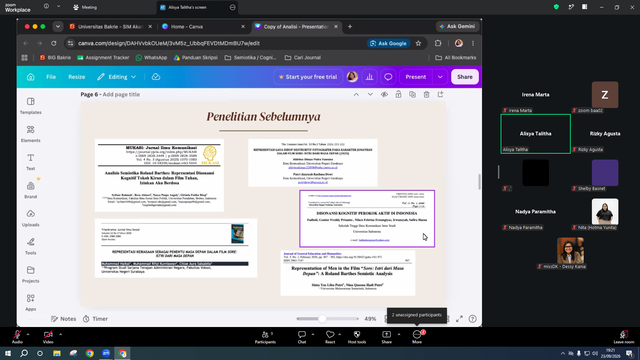This screenshot has width=640, height=360.
Task: Adjust the Canva zoom slider handle
Action: click(322, 319)
